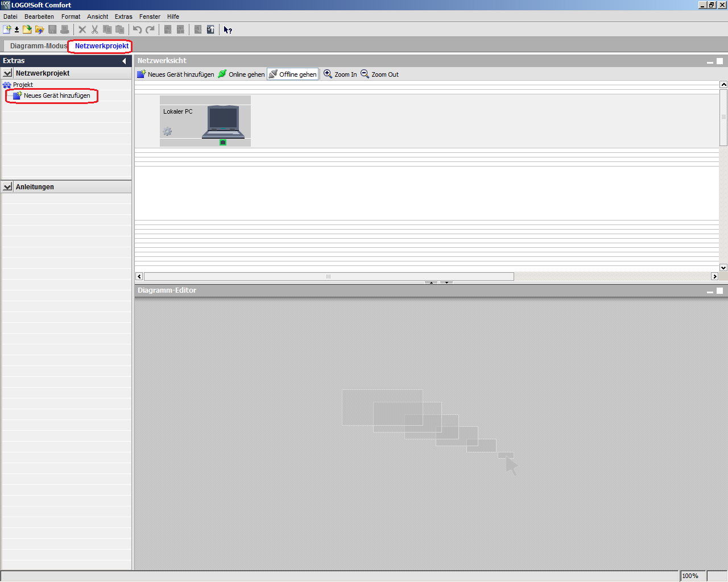The height and width of the screenshot is (582, 728).
Task: Minimize the Diagramm-Editor panel
Action: click(710, 291)
